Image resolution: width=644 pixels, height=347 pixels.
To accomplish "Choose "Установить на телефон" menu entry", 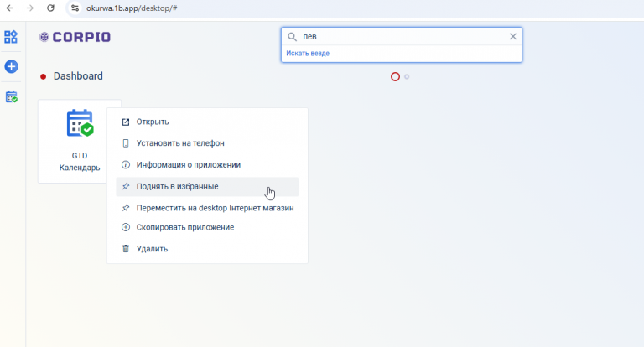I will tap(207, 143).
